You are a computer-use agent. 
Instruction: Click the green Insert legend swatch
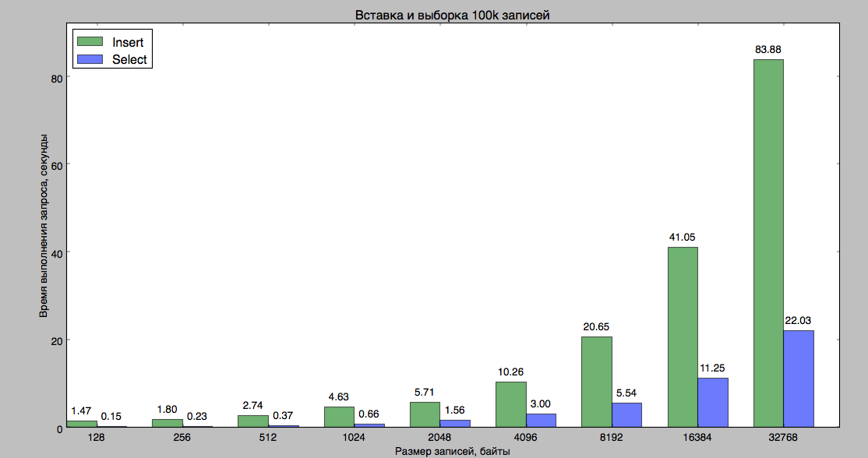click(x=90, y=42)
